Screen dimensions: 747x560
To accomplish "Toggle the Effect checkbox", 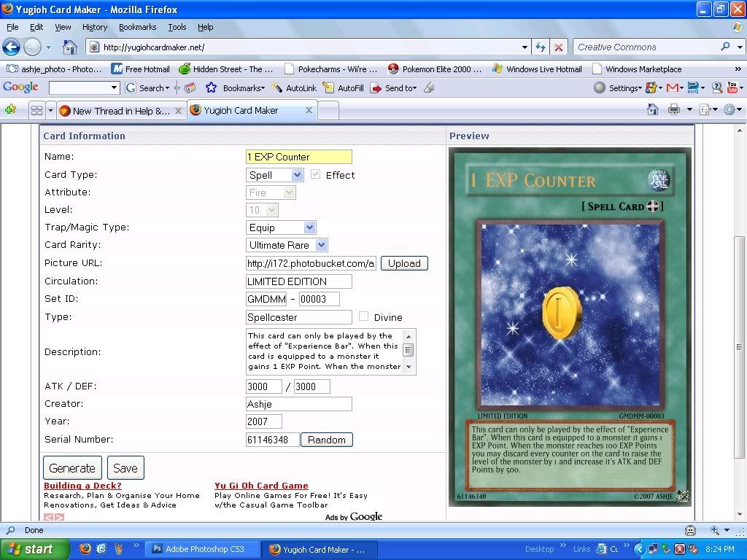I will pos(315,175).
